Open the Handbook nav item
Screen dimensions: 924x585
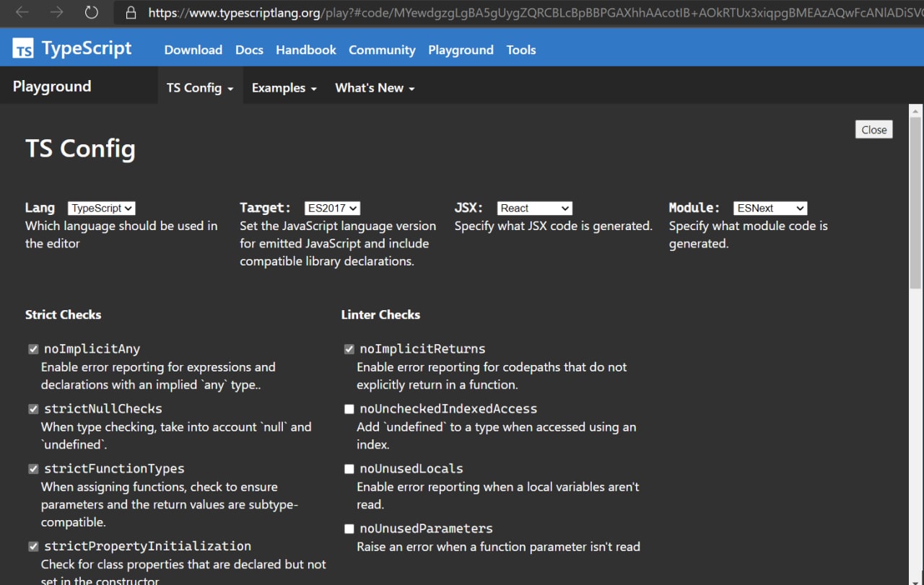pyautogui.click(x=306, y=50)
